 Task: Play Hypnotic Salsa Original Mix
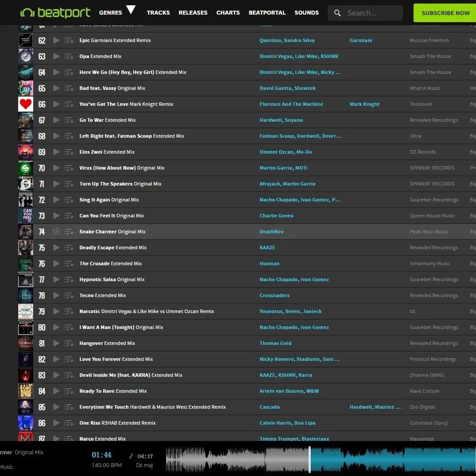(x=56, y=279)
